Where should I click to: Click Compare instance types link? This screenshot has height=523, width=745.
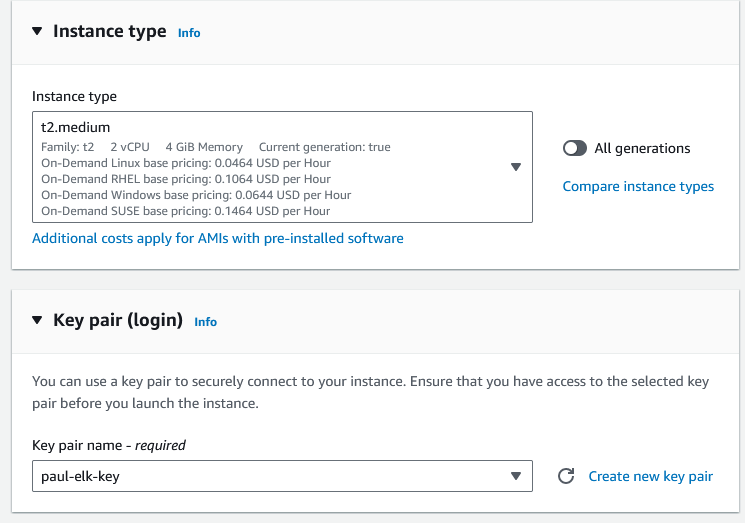click(638, 186)
